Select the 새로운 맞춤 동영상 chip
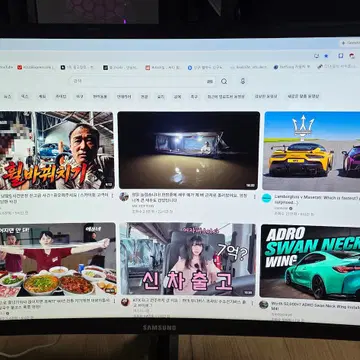This screenshot has width=360, height=360. pos(303,96)
